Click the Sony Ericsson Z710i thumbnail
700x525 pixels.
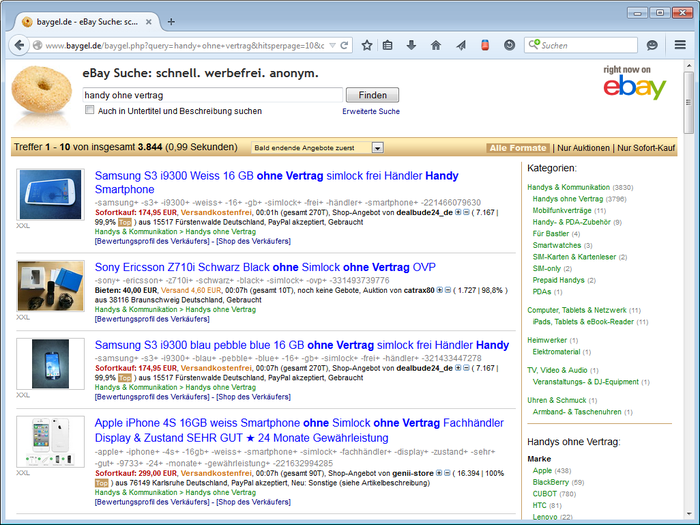click(50, 286)
